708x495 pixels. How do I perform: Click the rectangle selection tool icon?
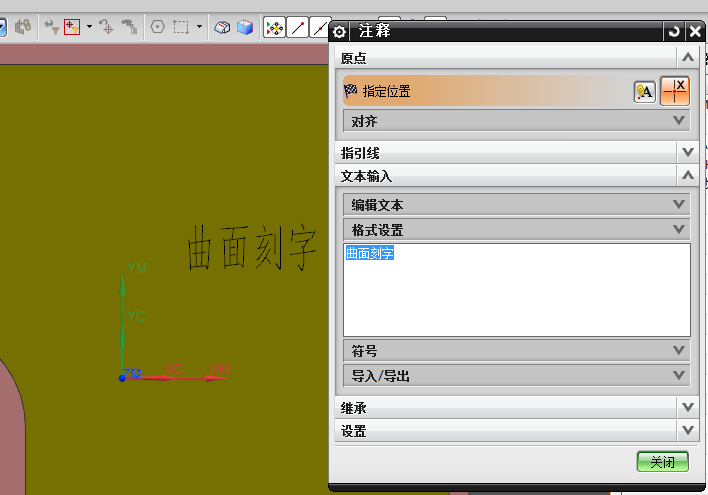point(181,28)
